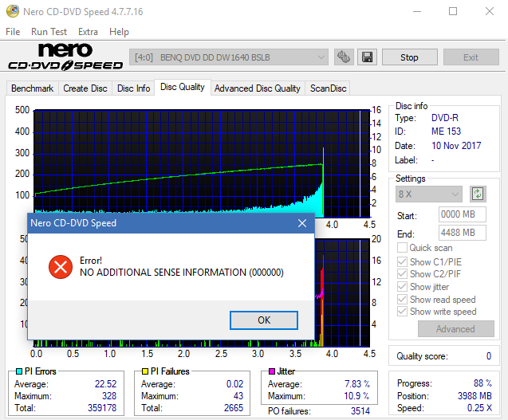Click the End position field 4488 MB
The image size is (508, 420).
463,233
